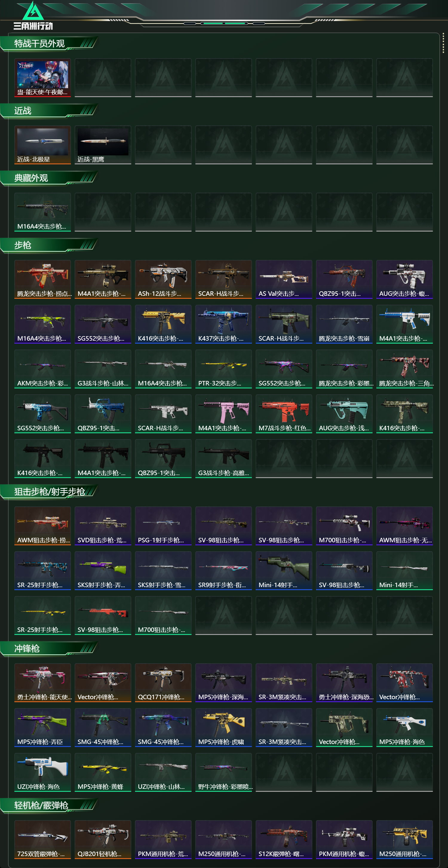Open the vertical dots menu icon

(x=443, y=43)
